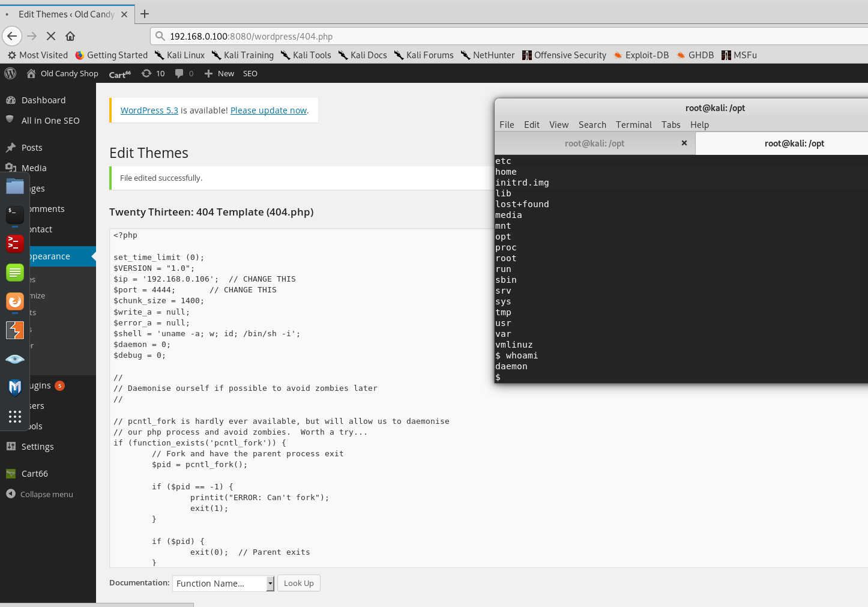Open Kali Docs bookmark

click(363, 55)
